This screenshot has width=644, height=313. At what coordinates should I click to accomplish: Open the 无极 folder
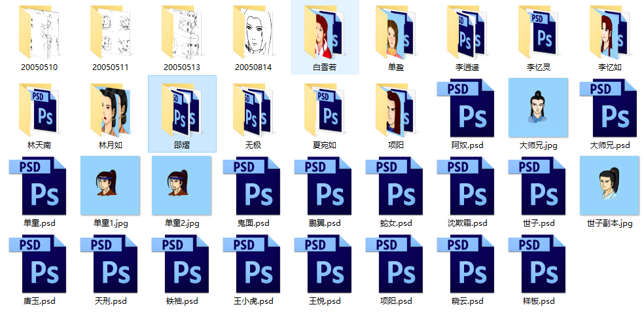tap(253, 110)
